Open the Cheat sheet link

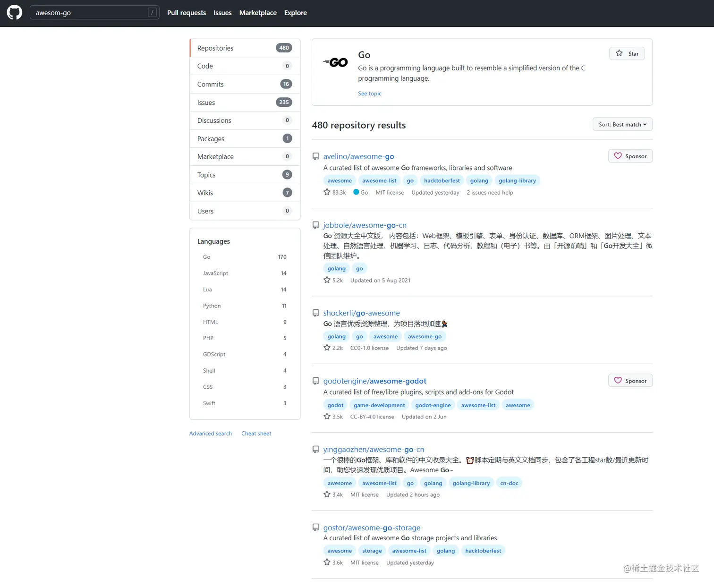256,434
